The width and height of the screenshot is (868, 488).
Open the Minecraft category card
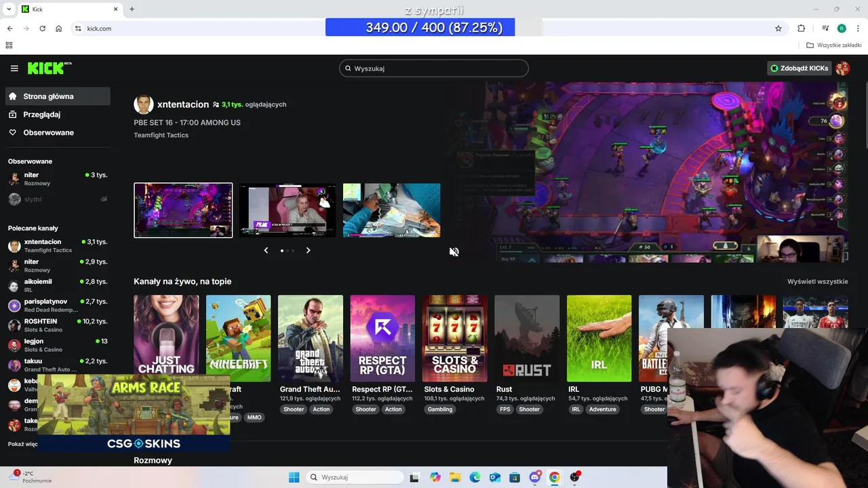tap(238, 338)
